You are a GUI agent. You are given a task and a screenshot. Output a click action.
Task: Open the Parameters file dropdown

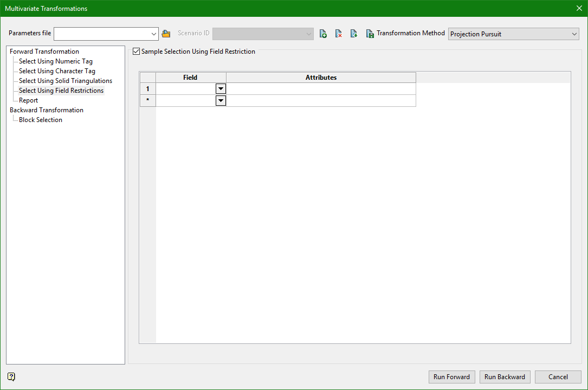tap(153, 34)
